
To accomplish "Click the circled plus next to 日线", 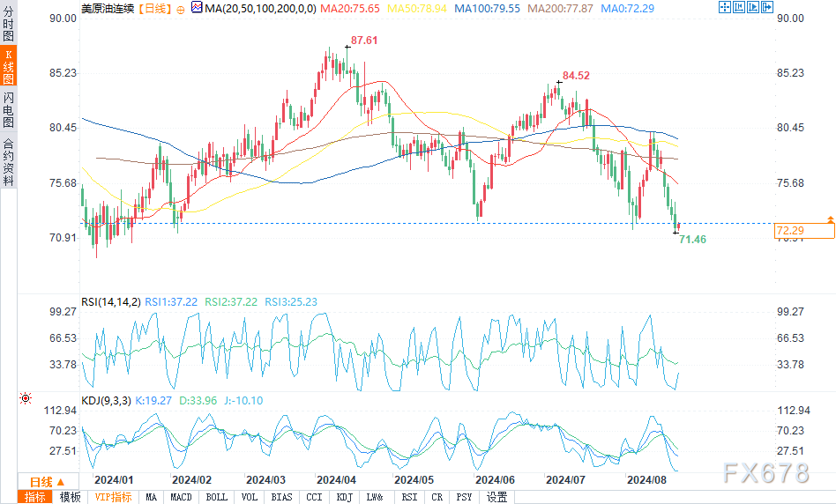I will coord(181,10).
